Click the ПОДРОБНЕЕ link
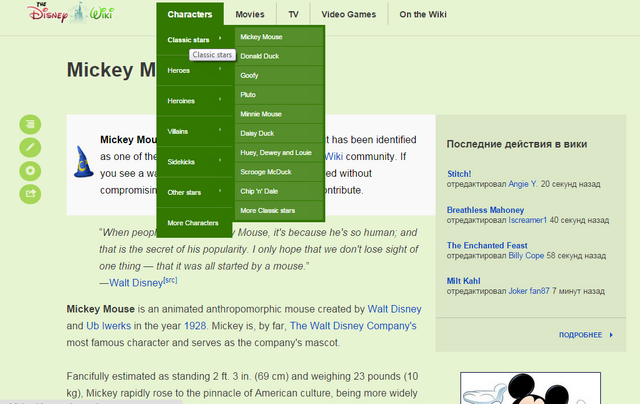 click(580, 335)
